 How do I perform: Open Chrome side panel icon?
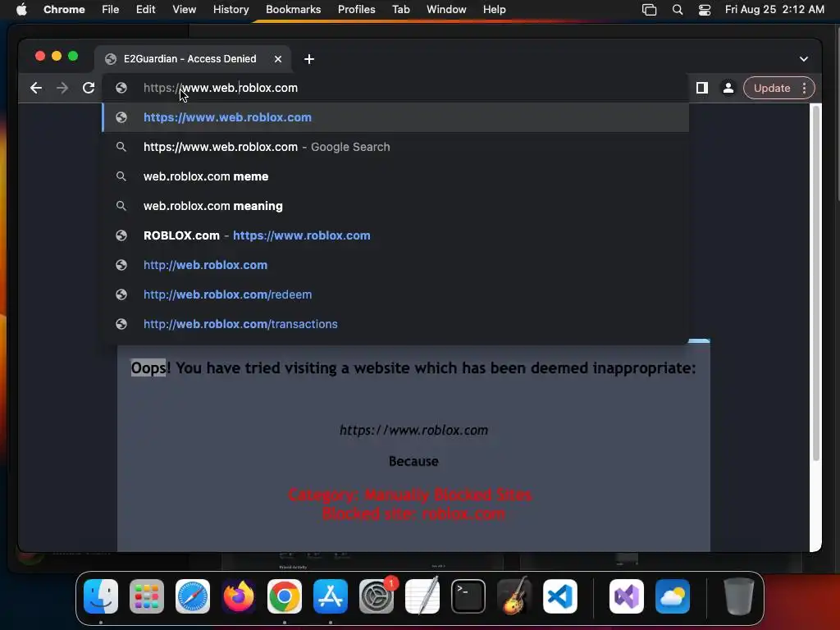(x=702, y=88)
